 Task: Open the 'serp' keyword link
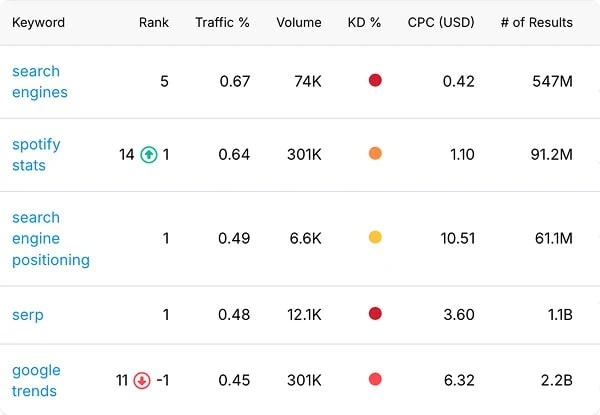point(28,315)
